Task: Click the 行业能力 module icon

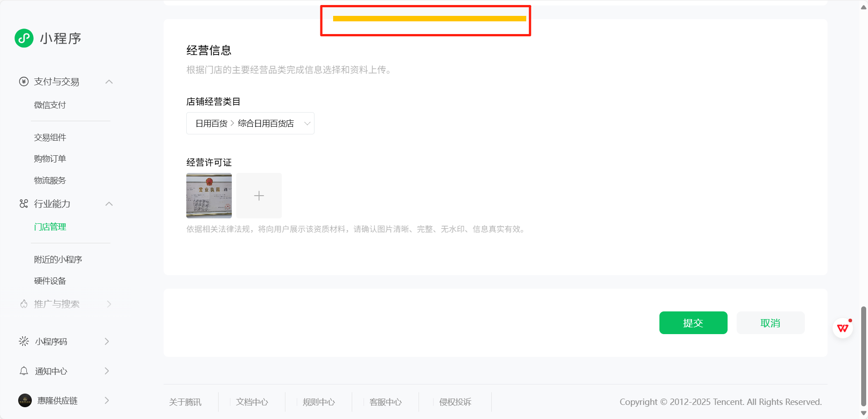Action: 24,204
